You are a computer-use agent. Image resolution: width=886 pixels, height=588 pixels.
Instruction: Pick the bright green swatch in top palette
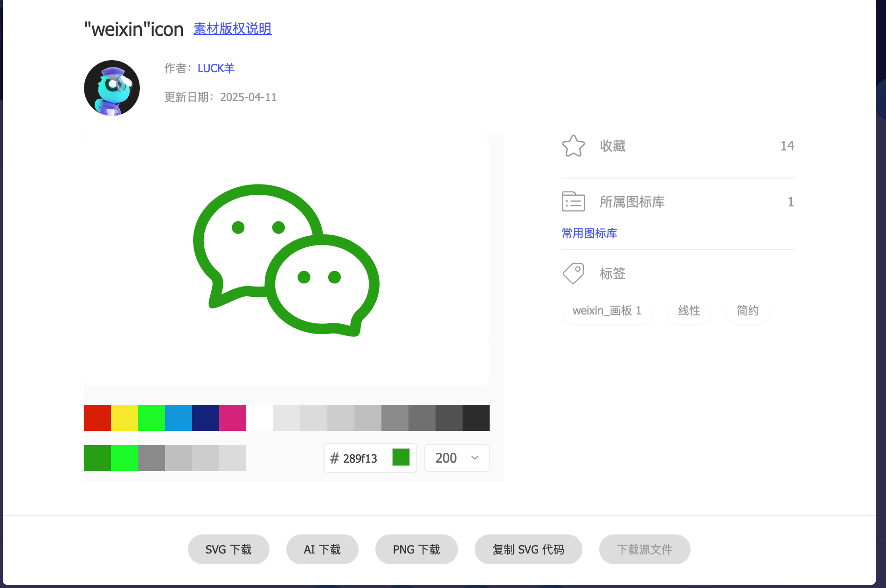click(152, 418)
